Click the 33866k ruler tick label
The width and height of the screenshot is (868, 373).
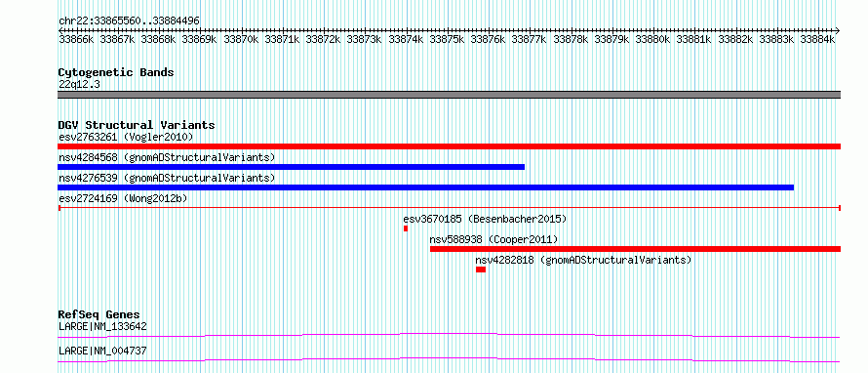76,39
